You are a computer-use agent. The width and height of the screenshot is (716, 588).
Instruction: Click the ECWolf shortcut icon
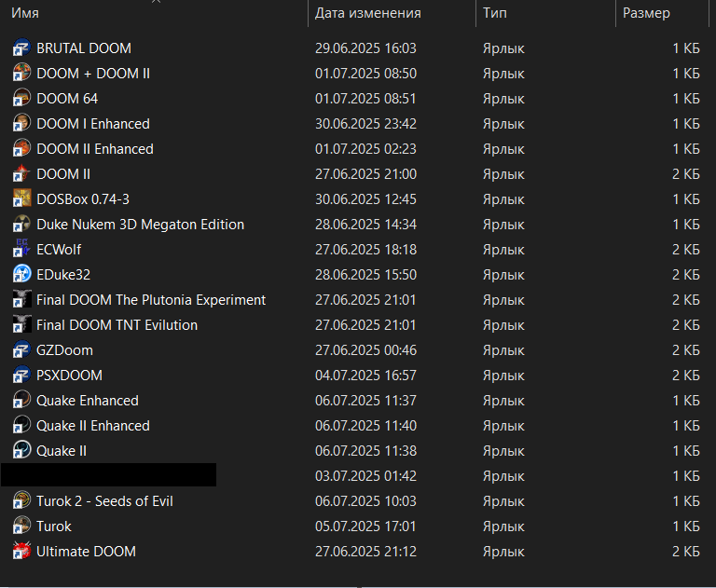(21, 249)
